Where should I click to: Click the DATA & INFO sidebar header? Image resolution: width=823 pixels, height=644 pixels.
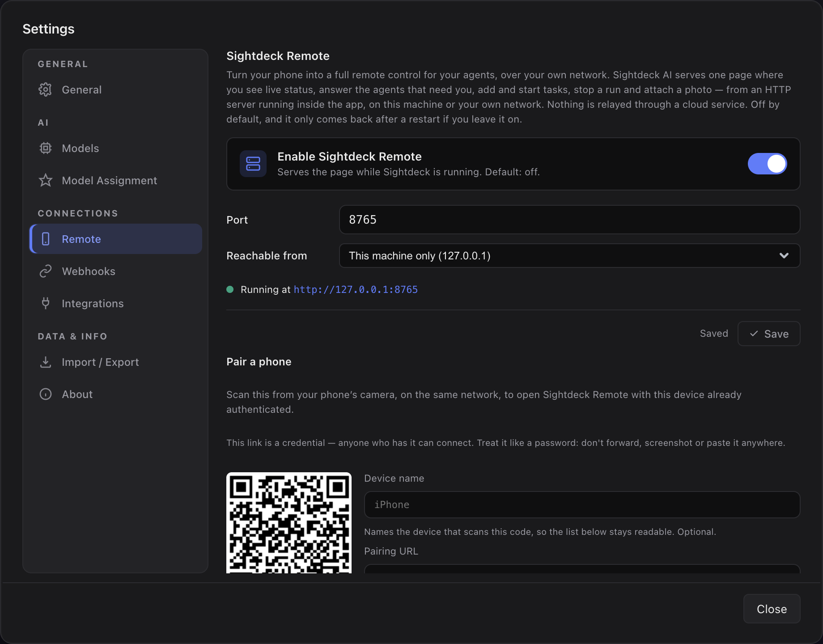click(x=72, y=336)
